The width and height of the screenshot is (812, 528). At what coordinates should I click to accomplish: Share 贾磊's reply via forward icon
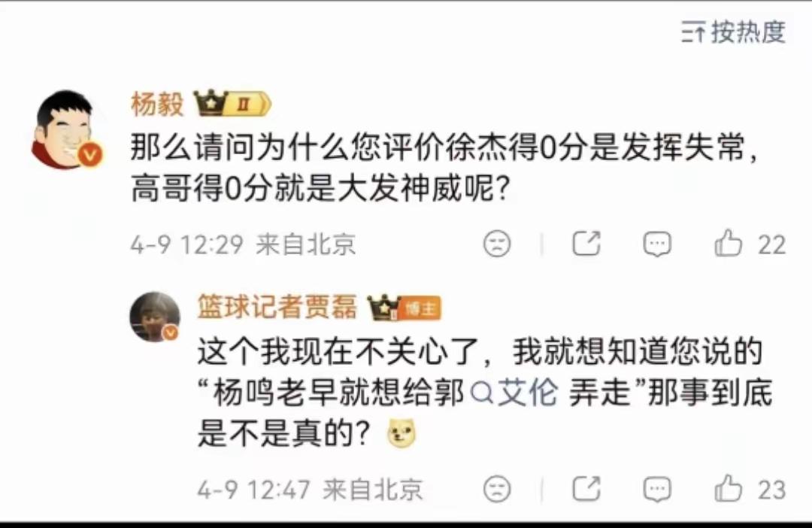[x=586, y=489]
